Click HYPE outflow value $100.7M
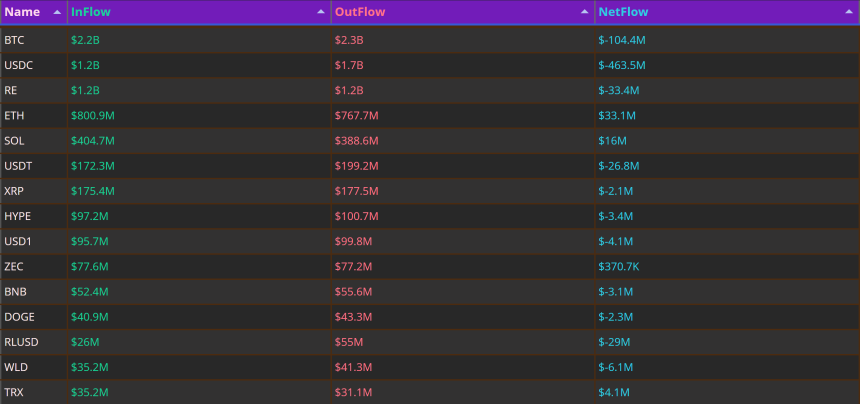Screen dimensions: 860x404 [357, 217]
